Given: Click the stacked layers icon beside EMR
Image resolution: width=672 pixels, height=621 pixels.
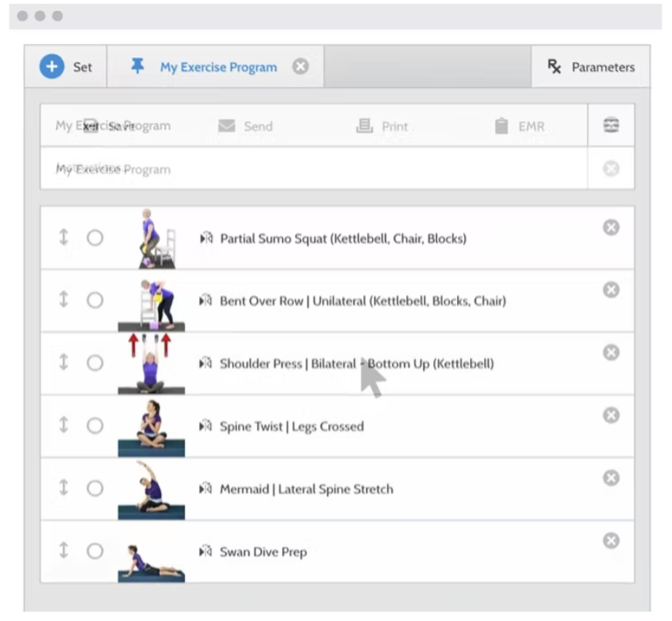Looking at the screenshot, I should click(611, 125).
